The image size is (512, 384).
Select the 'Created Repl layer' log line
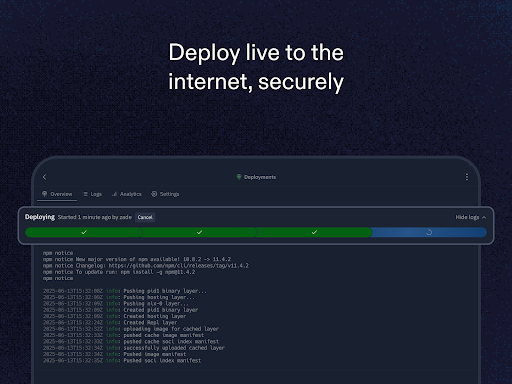click(110, 323)
